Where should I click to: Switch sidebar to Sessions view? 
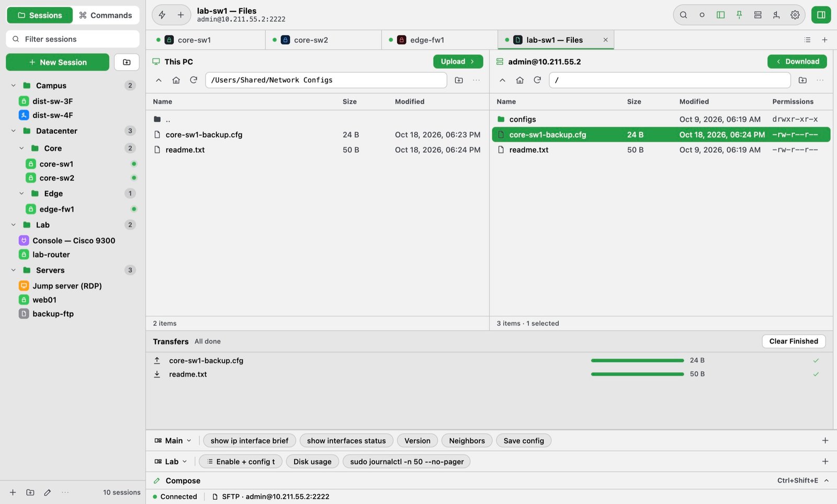(x=40, y=15)
